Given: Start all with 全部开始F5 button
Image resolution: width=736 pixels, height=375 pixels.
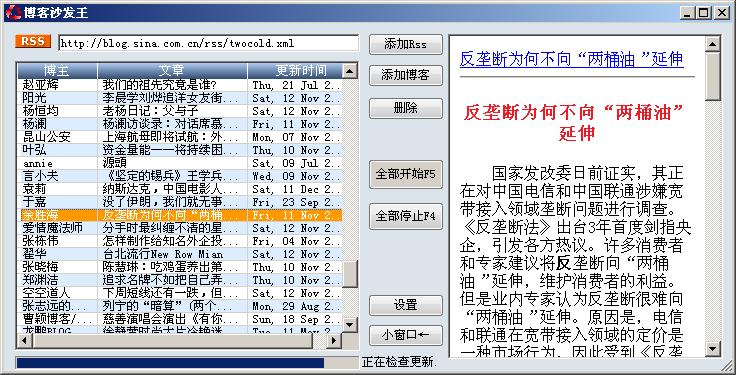Looking at the screenshot, I should [x=406, y=174].
